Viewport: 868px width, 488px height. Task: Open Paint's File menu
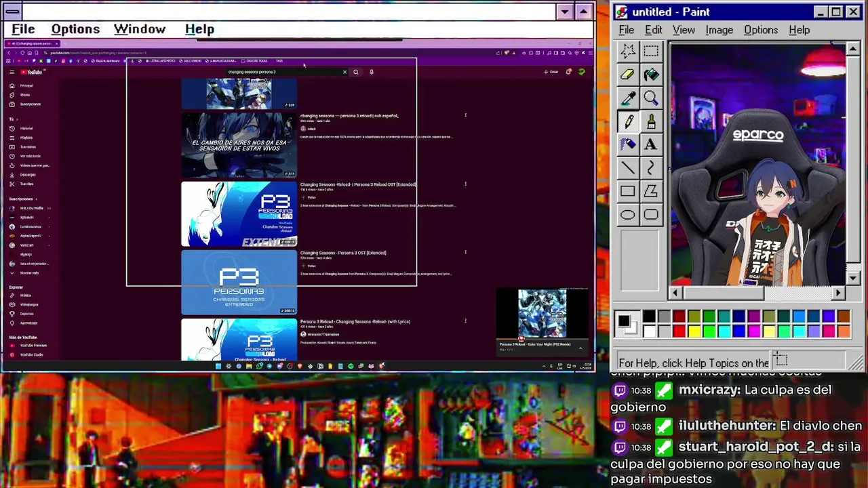coord(626,30)
